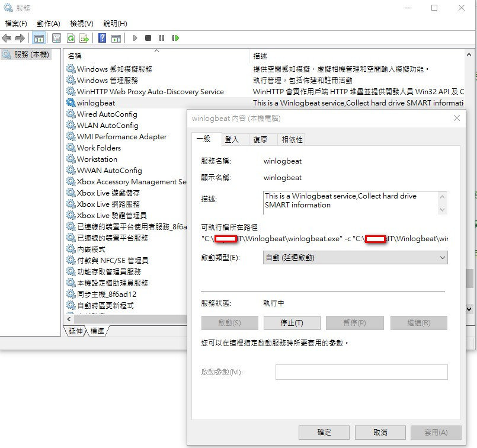This screenshot has height=448, width=477.
Task: Click the services list scroll-down arrow
Action: [469, 309]
